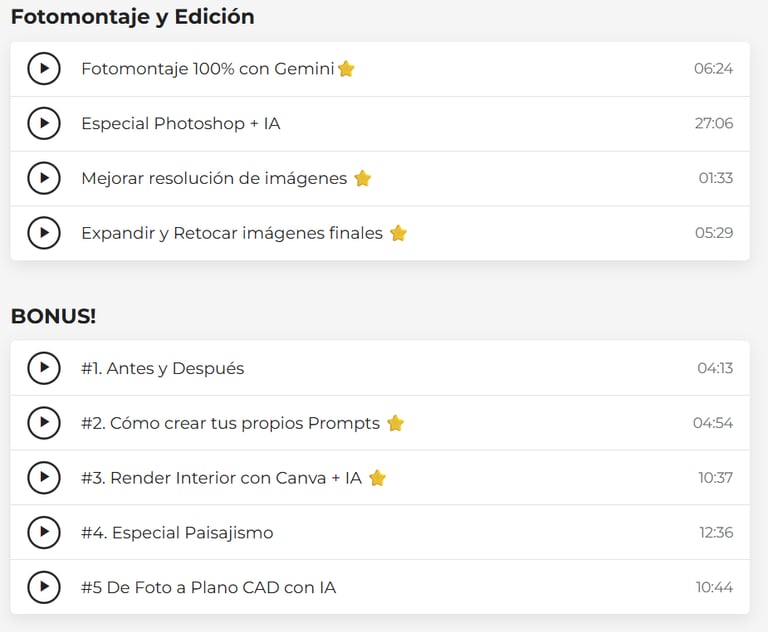Click the 27:06 duration label
This screenshot has height=632, width=768.
point(714,124)
